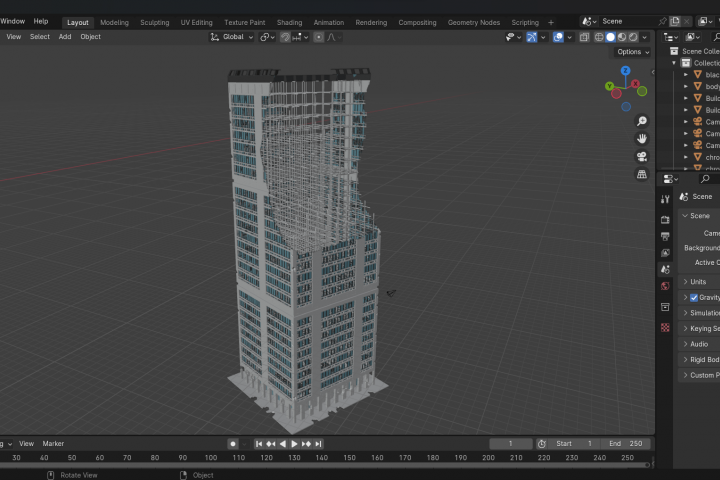Click the Options button in the viewport
Image resolution: width=720 pixels, height=480 pixels.
click(632, 52)
